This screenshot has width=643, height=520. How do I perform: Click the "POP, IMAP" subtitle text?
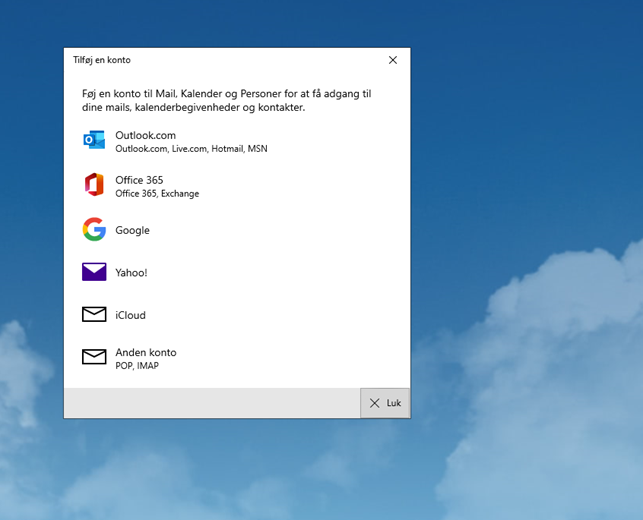pyautogui.click(x=136, y=366)
